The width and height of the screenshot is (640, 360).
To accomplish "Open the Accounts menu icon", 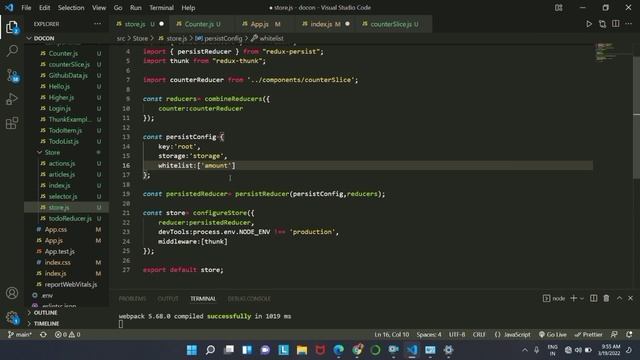I will (x=12, y=293).
